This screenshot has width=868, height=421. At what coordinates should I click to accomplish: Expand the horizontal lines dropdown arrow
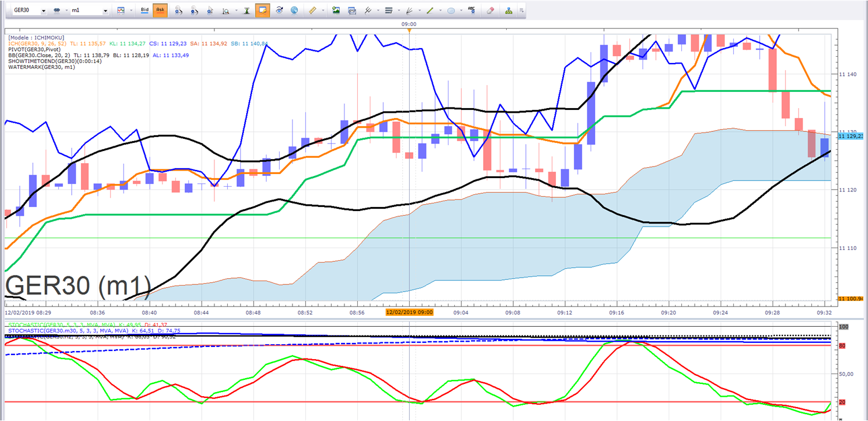[x=398, y=10]
